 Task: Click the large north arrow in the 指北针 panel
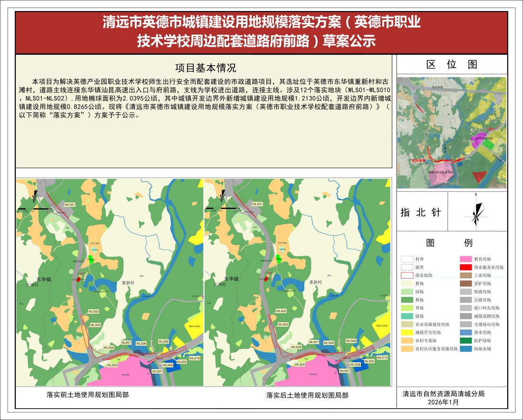click(x=475, y=213)
